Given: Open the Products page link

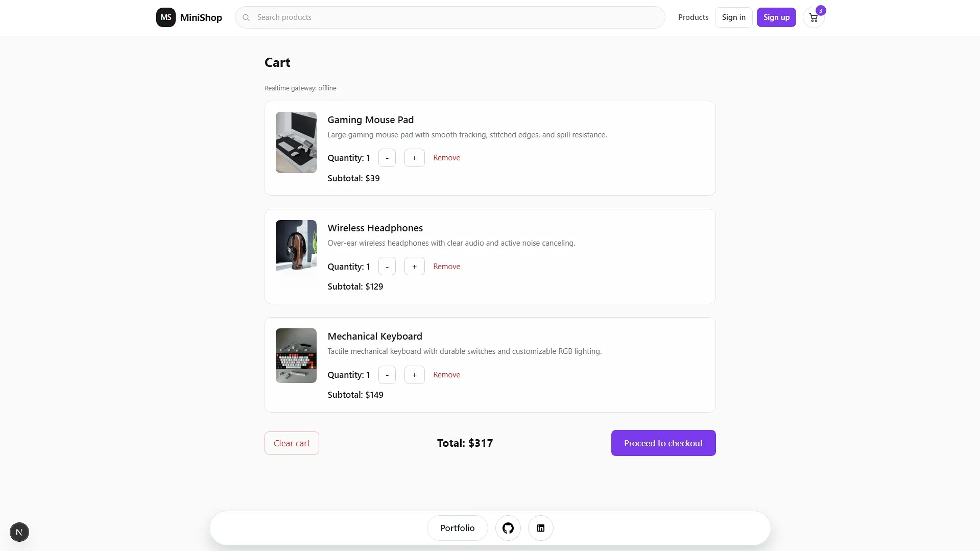Looking at the screenshot, I should pos(693,17).
